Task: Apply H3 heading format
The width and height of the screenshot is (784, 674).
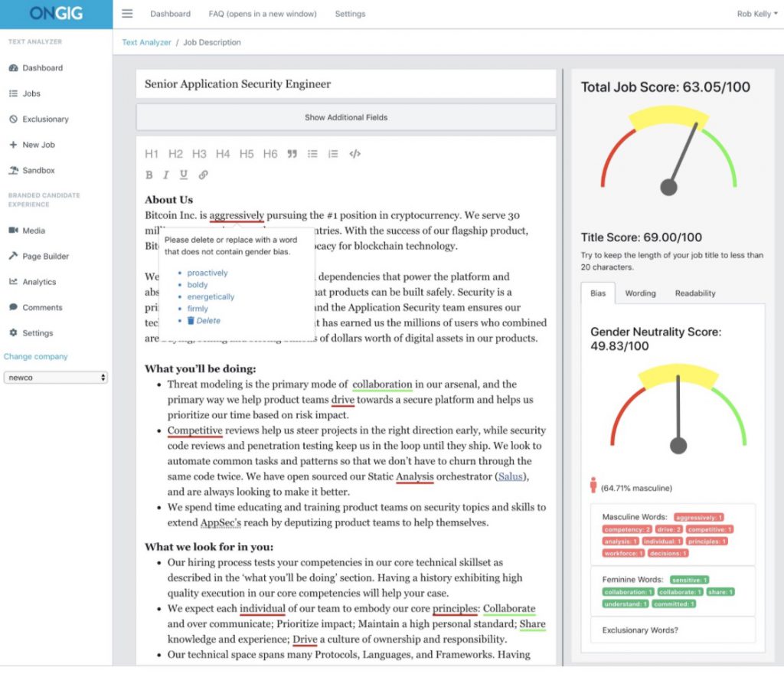Action: pyautogui.click(x=199, y=153)
